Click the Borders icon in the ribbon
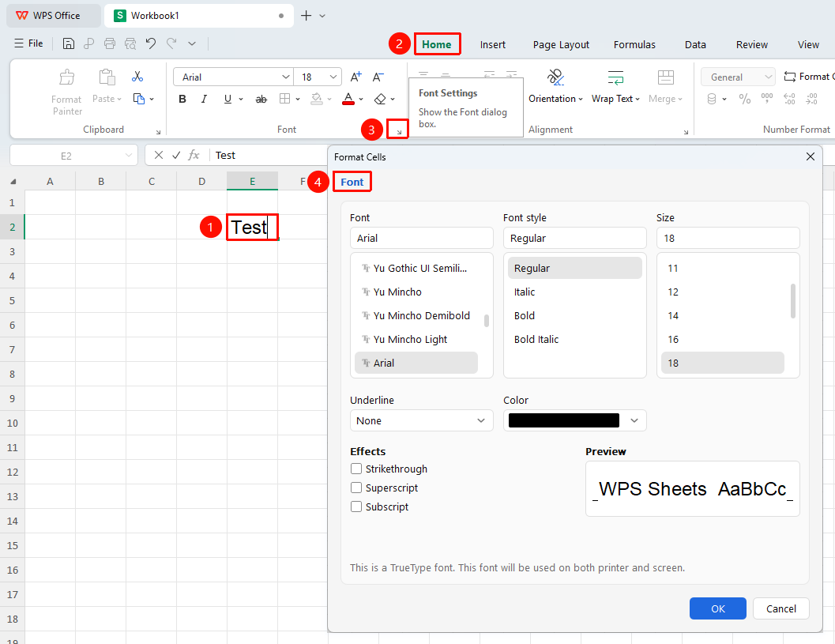 (285, 99)
